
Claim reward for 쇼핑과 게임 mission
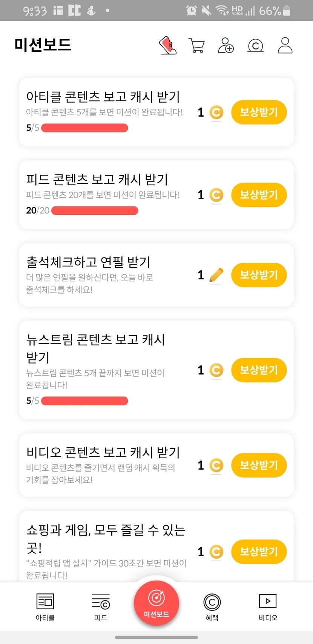point(259,552)
